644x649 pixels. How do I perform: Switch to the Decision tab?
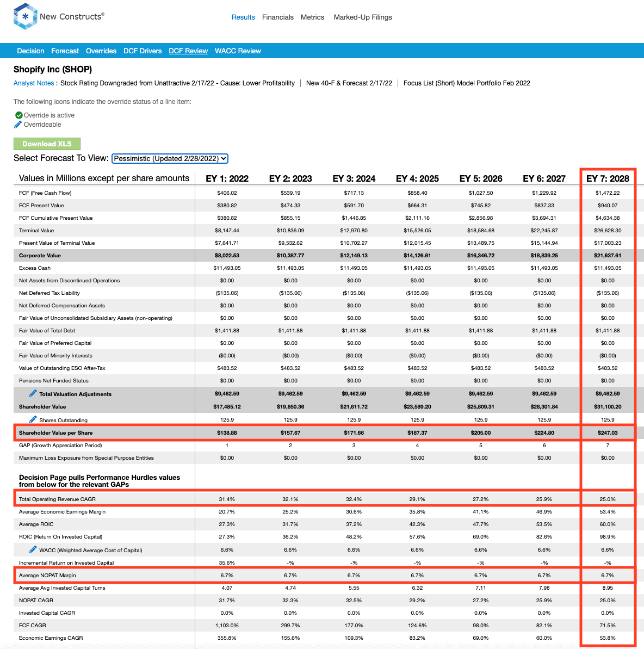(30, 51)
